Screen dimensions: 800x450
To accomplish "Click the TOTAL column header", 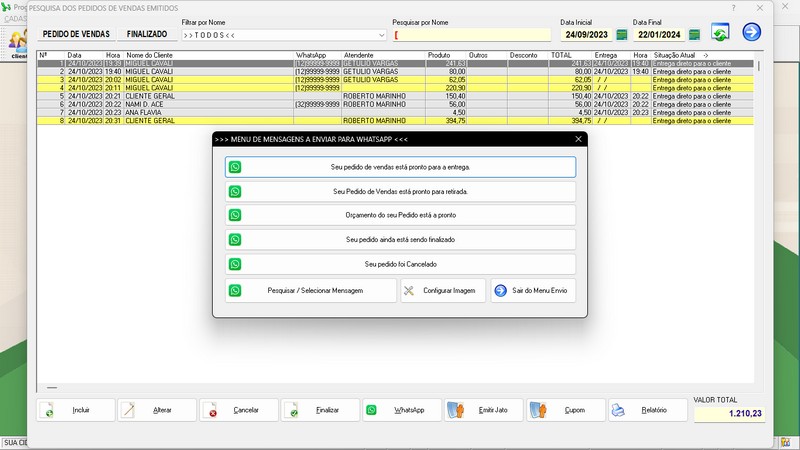I will 570,55.
